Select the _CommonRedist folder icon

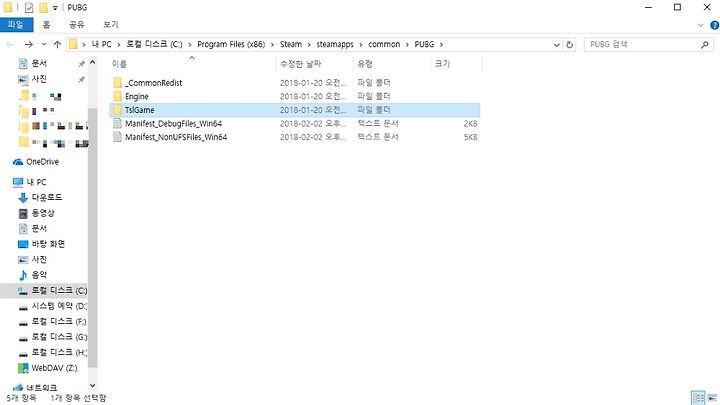coord(118,83)
